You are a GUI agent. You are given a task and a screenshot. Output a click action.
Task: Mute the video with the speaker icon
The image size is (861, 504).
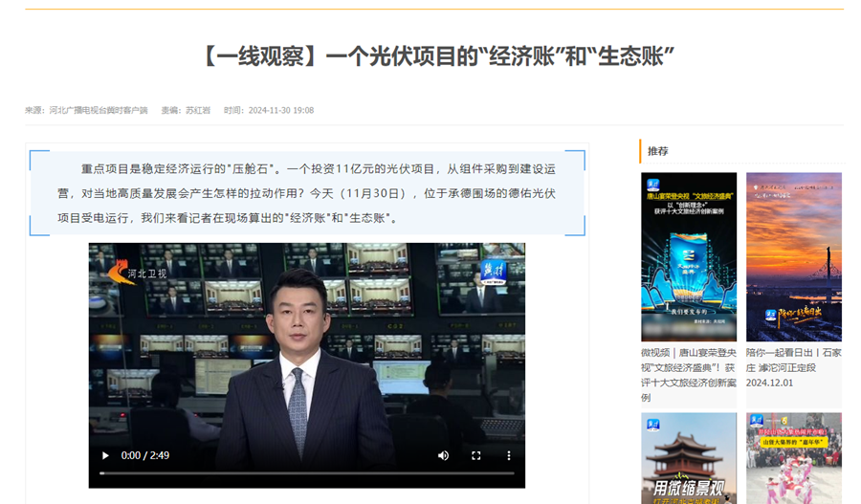coord(443,456)
